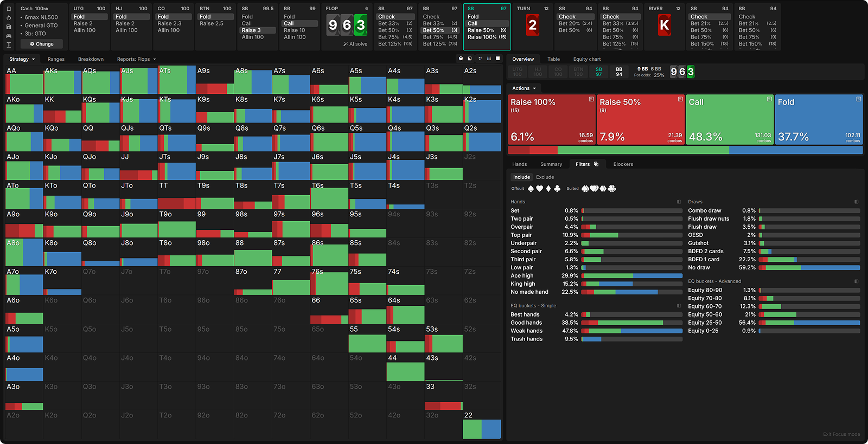Toggle the Draws section side icon

(856, 202)
